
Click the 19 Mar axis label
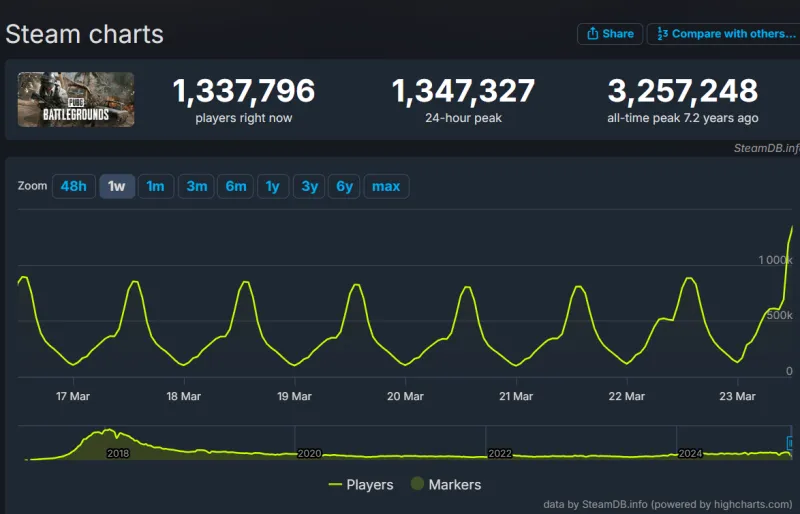tap(294, 396)
